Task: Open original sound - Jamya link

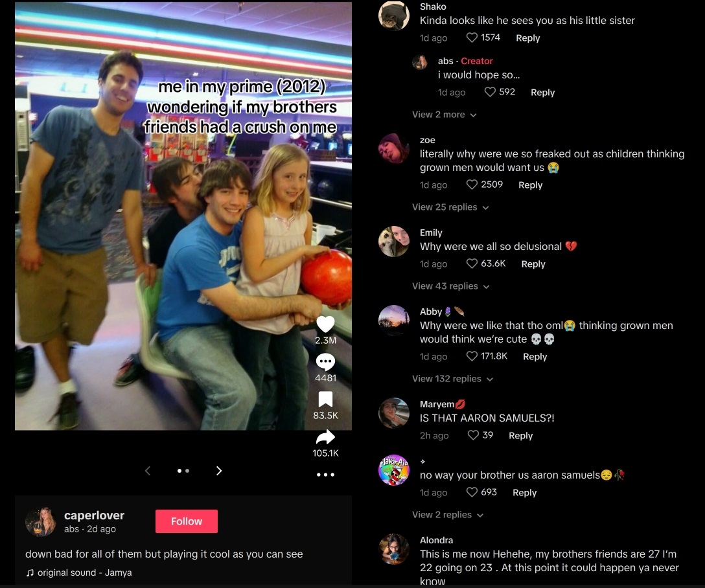Action: [x=79, y=572]
